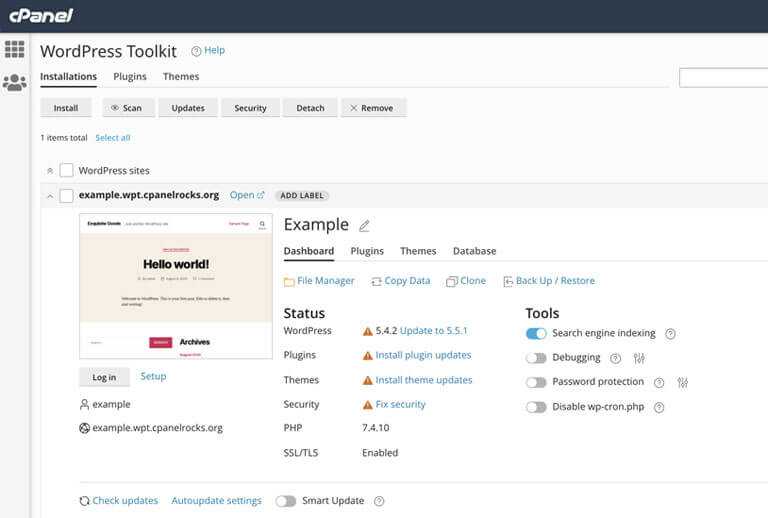This screenshot has height=518, width=768.
Task: Open Password protection settings sliders icon
Action: (x=683, y=383)
